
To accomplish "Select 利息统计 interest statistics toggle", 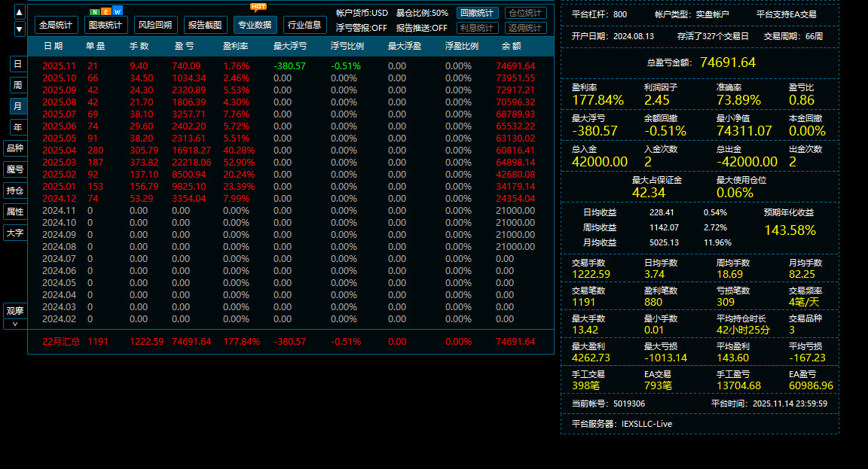I will click(x=477, y=28).
